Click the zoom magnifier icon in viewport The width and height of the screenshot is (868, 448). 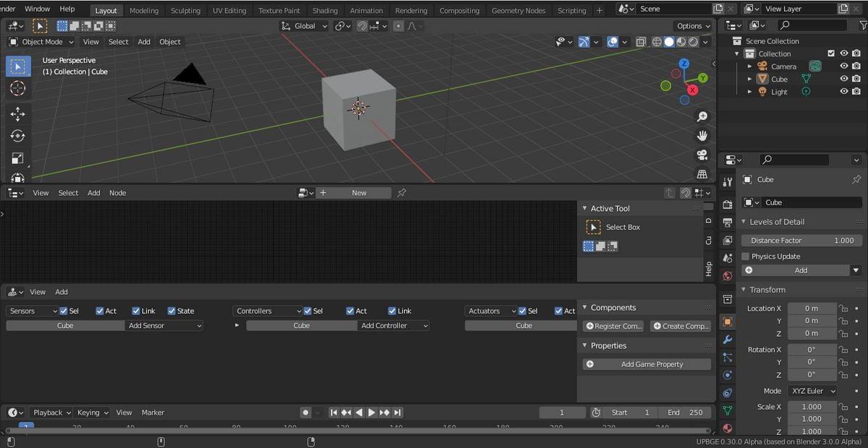click(x=702, y=116)
